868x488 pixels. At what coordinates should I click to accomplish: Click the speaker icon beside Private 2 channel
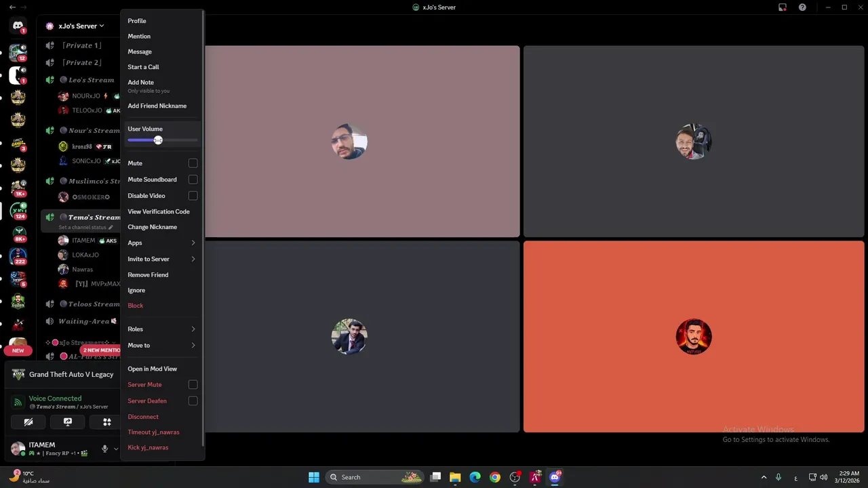pos(50,62)
